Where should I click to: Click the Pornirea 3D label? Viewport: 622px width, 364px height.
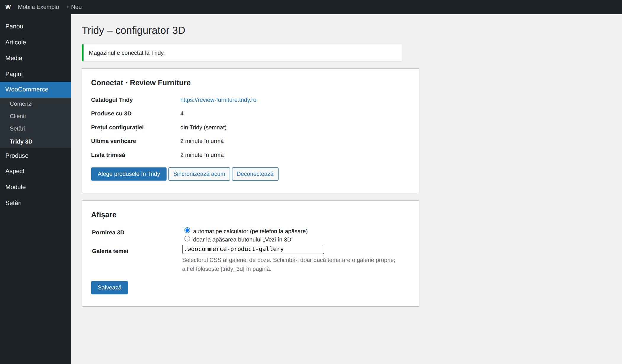tap(108, 233)
